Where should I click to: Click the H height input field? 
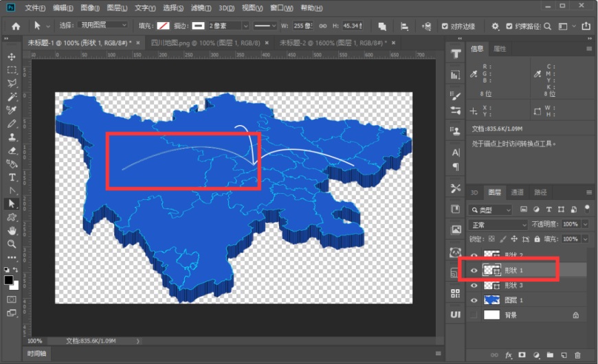click(352, 26)
